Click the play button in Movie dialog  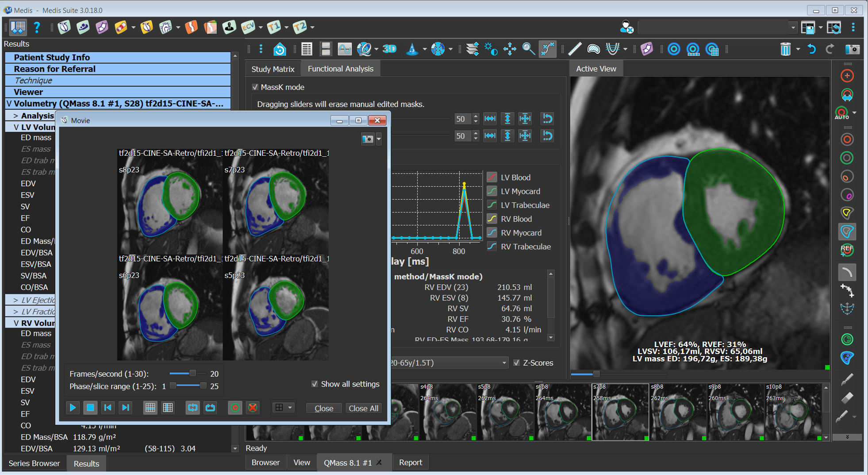[73, 408]
